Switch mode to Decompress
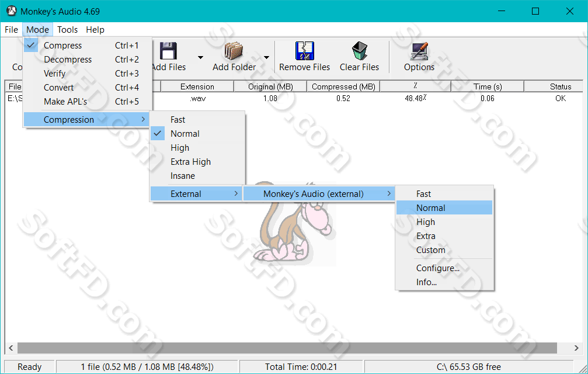 pyautogui.click(x=88, y=59)
